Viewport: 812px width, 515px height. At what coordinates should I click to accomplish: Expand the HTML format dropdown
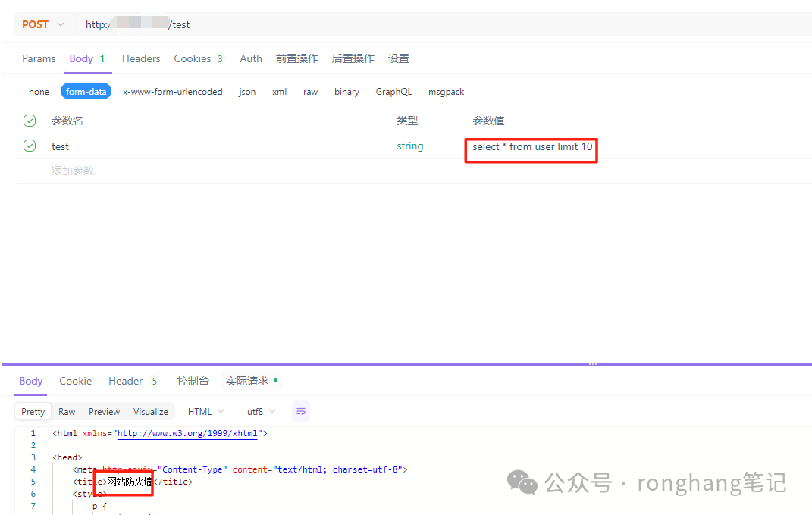pyautogui.click(x=205, y=411)
